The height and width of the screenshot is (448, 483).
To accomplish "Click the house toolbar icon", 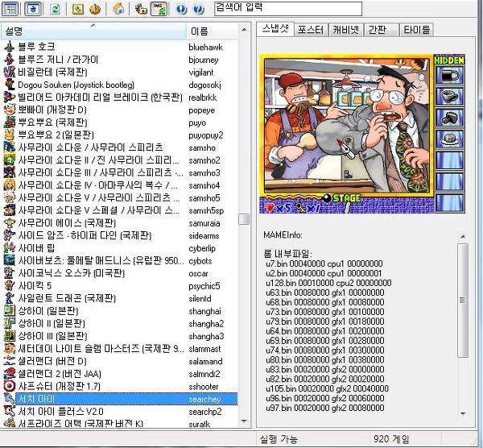I will tap(118, 9).
